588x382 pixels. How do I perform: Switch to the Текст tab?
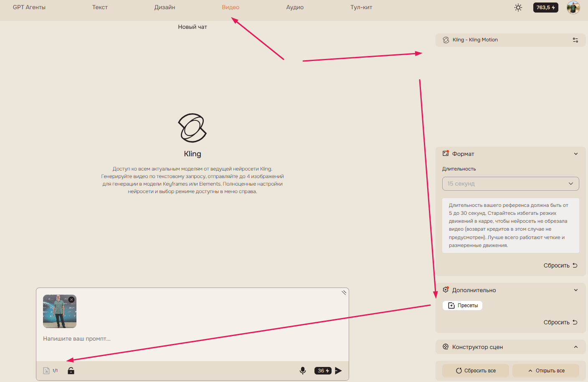tap(100, 7)
